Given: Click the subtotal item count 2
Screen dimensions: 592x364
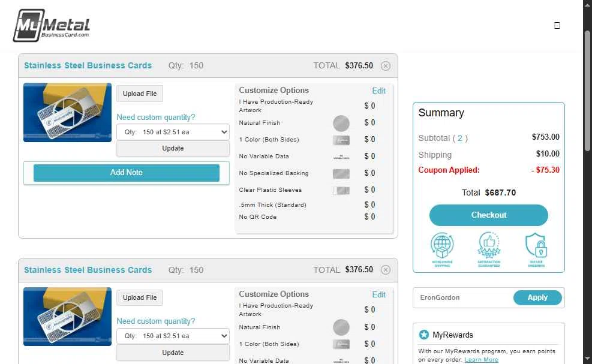Looking at the screenshot, I should pyautogui.click(x=460, y=138).
